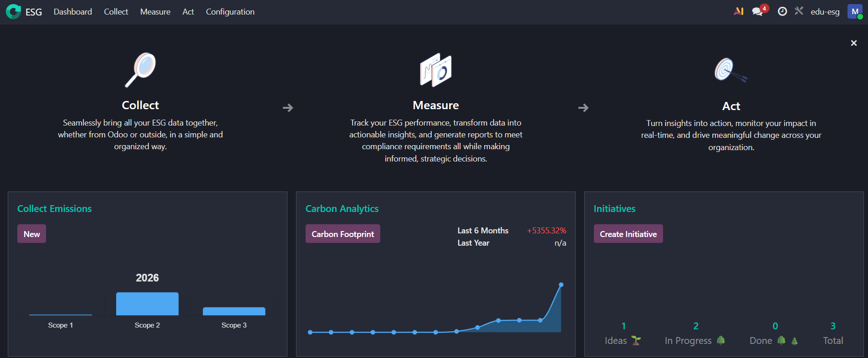This screenshot has height=358, width=868.
Task: Open the activities clock icon
Action: [x=782, y=11]
